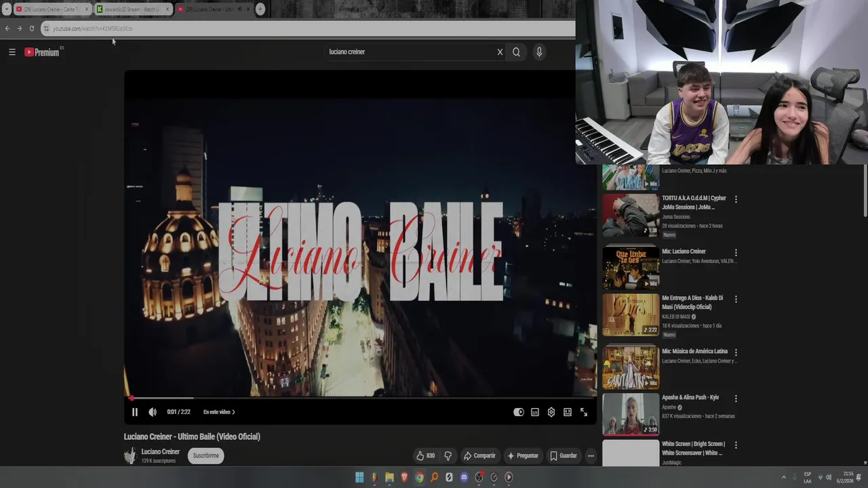Image resolution: width=868 pixels, height=488 pixels.
Task: Open player settings gear
Action: [x=551, y=412]
